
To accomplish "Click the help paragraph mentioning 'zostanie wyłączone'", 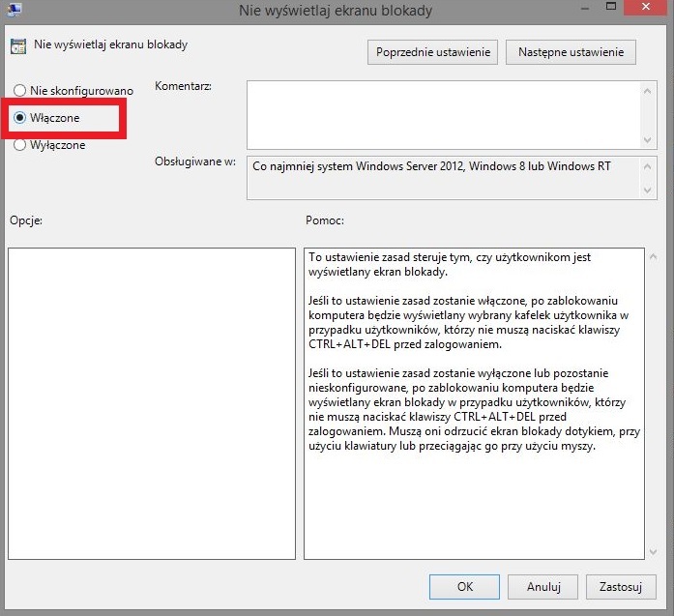I will click(x=474, y=409).
